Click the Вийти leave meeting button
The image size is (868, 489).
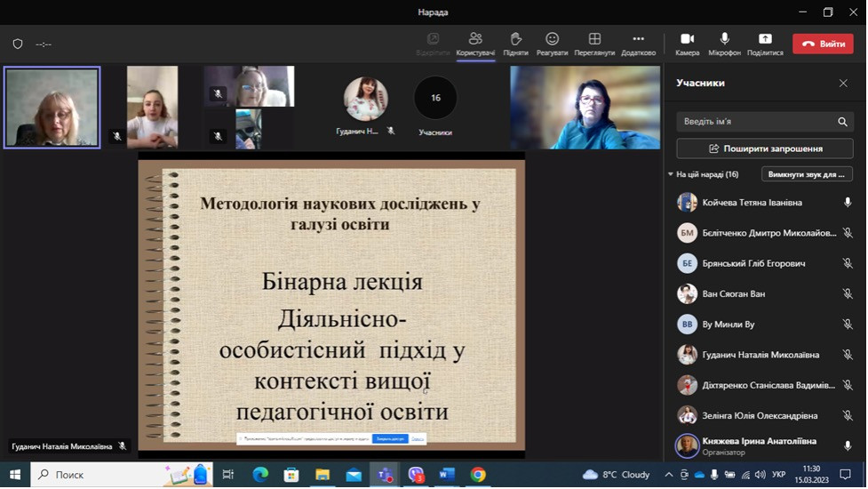point(823,44)
